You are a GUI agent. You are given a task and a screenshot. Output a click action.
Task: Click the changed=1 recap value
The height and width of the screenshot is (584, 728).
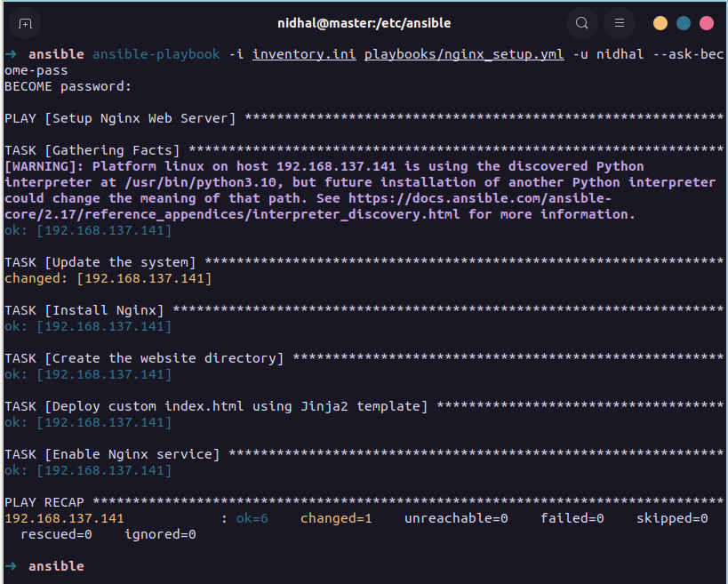(336, 517)
